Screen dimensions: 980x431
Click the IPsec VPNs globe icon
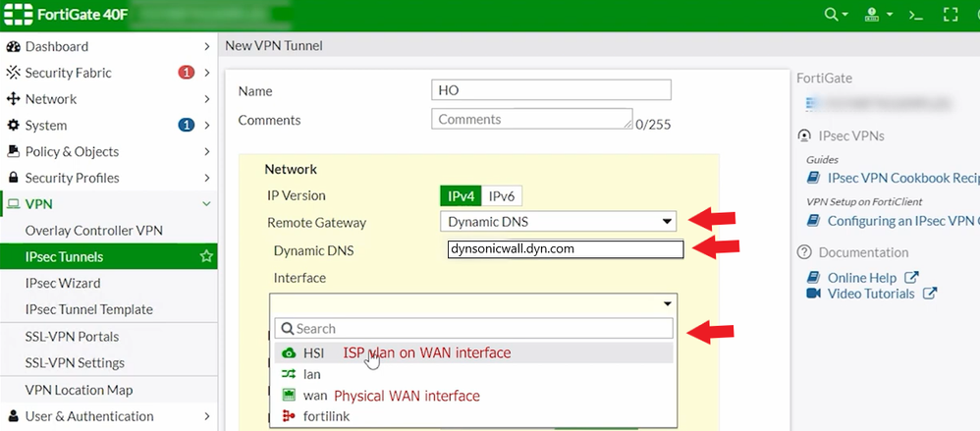tap(804, 135)
